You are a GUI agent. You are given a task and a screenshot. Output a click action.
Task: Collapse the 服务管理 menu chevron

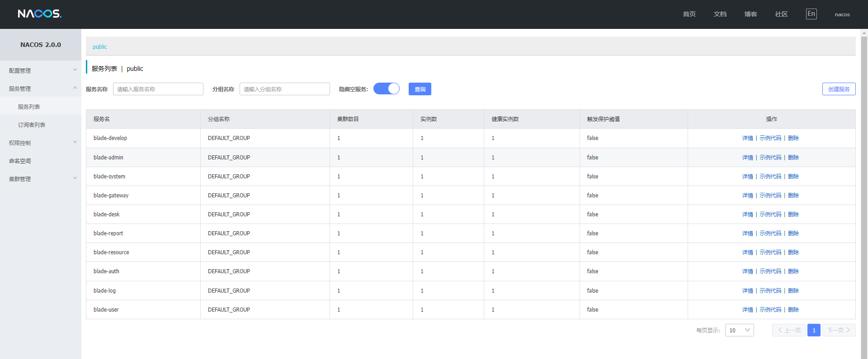(x=75, y=88)
